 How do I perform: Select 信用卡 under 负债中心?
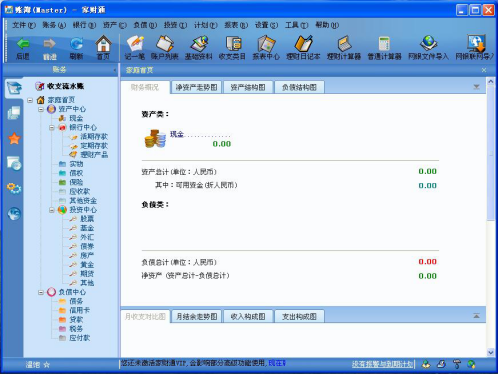point(79,310)
